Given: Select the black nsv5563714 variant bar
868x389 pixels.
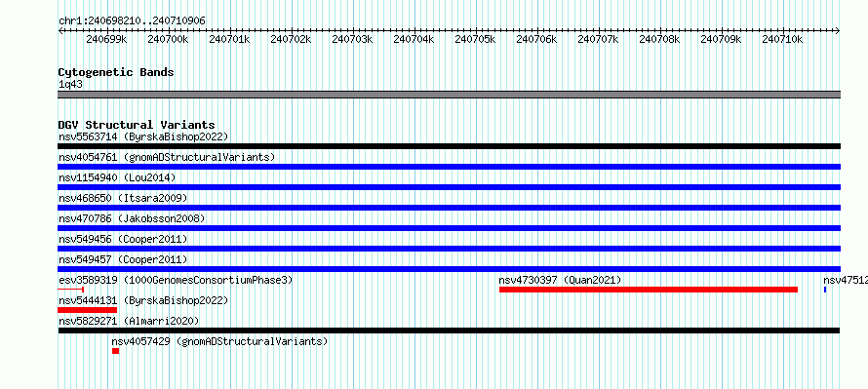Looking at the screenshot, I should 449,146.
